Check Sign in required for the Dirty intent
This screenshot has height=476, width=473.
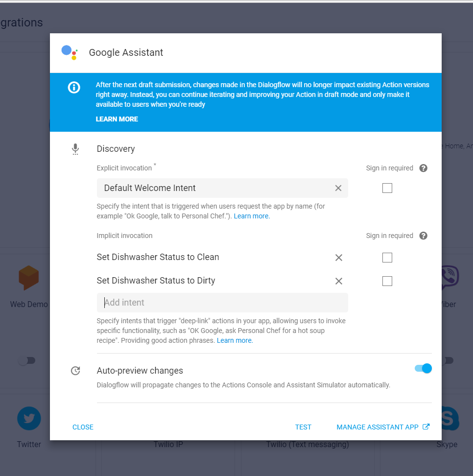[x=387, y=281]
